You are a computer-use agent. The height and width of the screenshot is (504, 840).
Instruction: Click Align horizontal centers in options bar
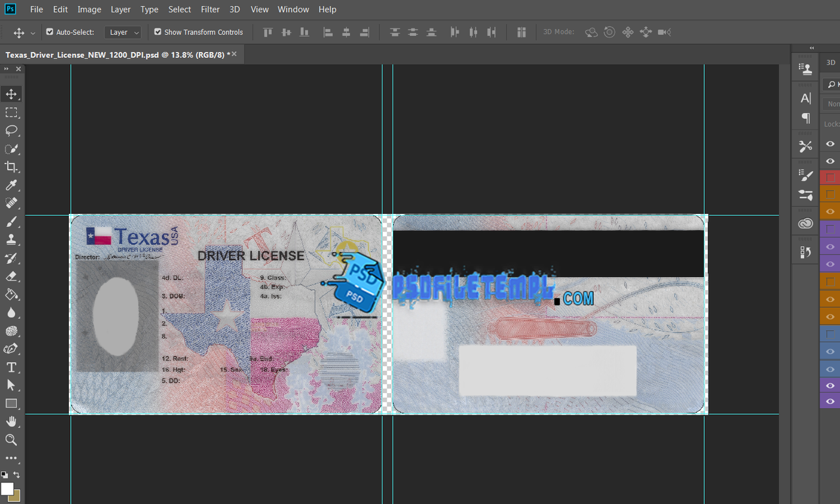pyautogui.click(x=346, y=32)
